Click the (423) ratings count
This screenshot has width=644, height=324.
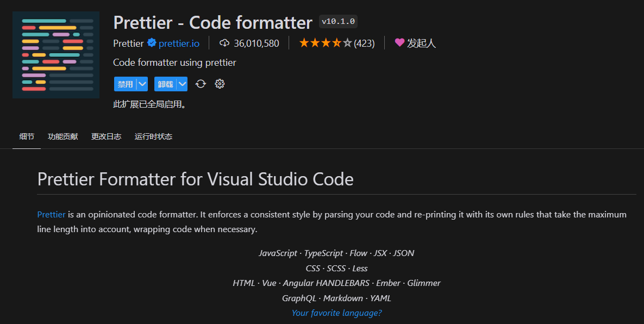click(x=364, y=43)
